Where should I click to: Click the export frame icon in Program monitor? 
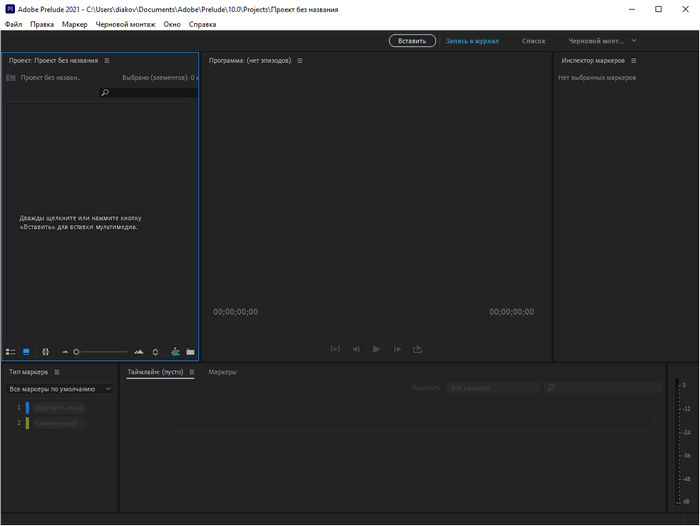(417, 349)
